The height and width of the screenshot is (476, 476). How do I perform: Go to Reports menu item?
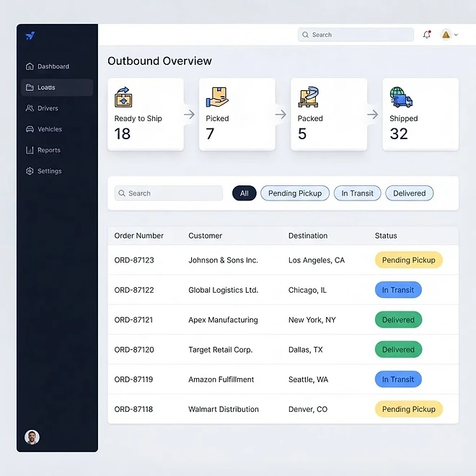coord(57,150)
